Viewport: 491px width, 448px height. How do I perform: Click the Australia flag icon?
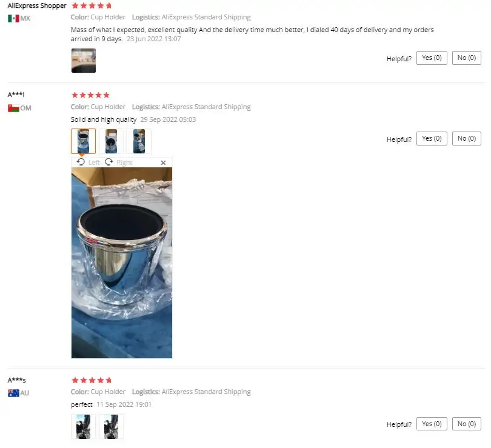tap(13, 393)
